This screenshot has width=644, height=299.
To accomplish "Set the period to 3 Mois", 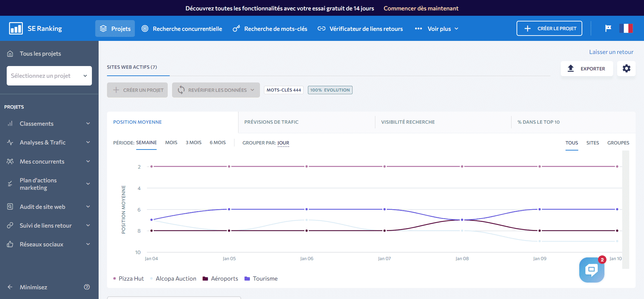I will 194,143.
